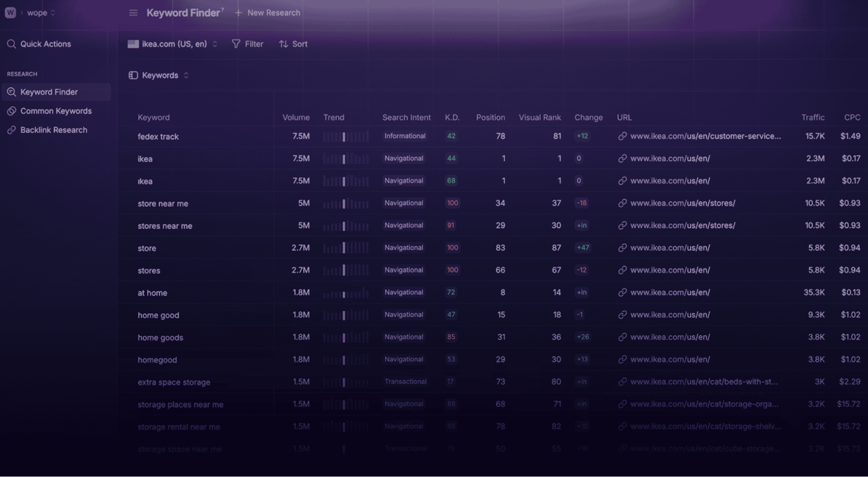Click the Sort arrows icon
The image size is (868, 477).
[284, 44]
